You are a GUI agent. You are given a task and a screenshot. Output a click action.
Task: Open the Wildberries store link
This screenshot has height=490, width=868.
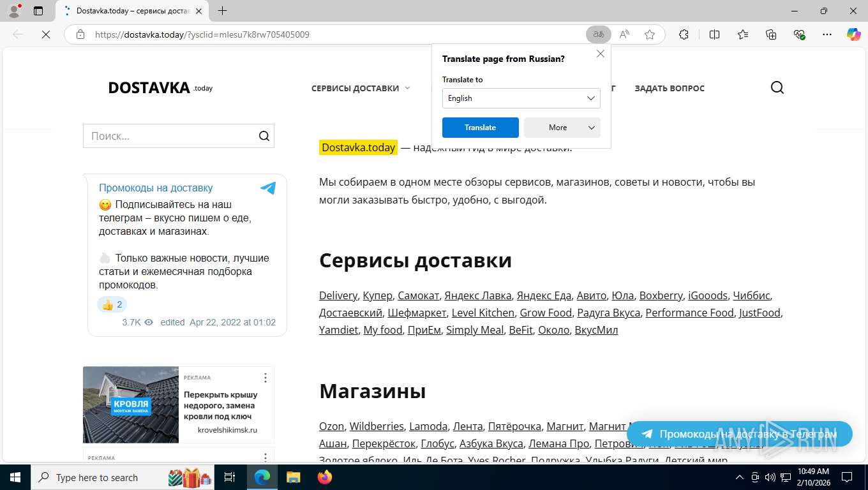coord(377,426)
